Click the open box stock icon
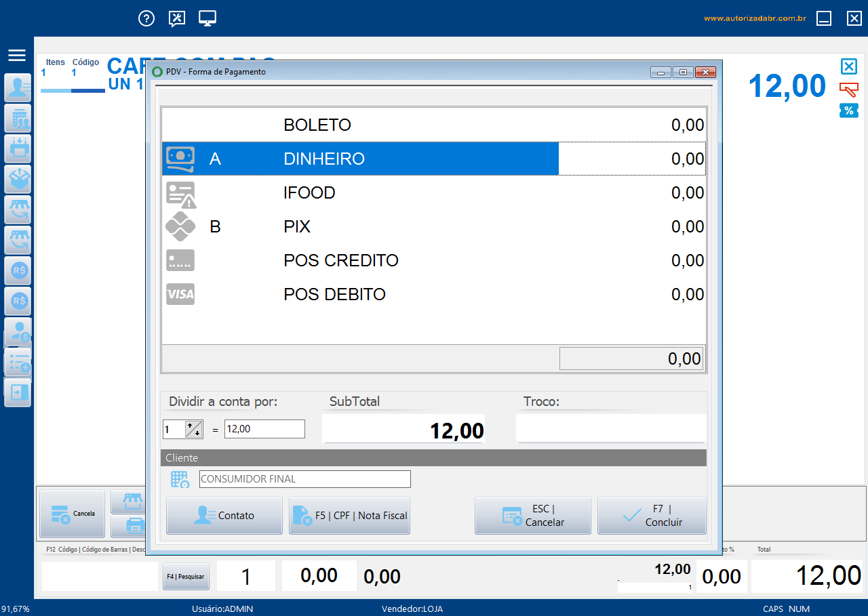This screenshot has height=616, width=868. click(x=18, y=179)
